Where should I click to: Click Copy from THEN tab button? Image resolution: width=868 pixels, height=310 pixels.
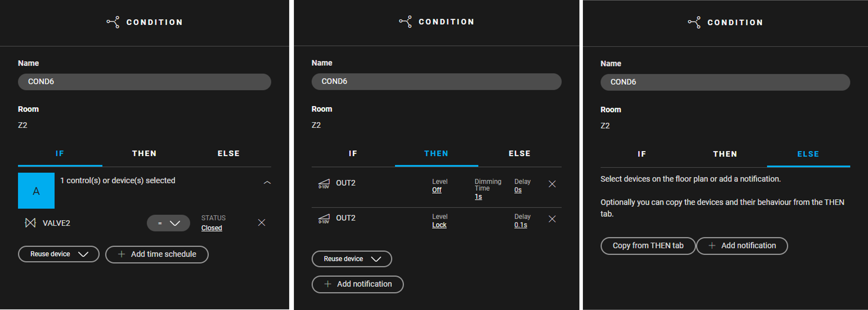[648, 246]
